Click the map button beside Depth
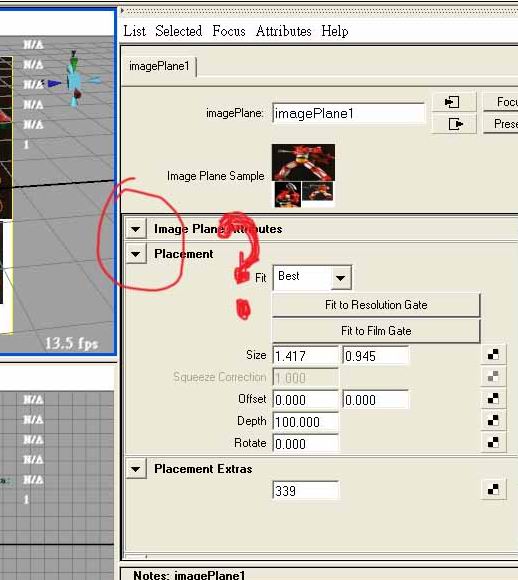The image size is (518, 580). point(493,421)
